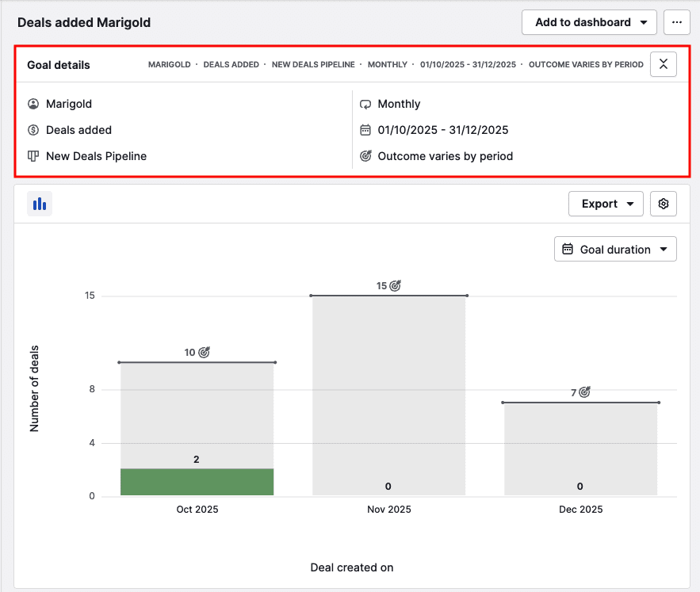Open the Goal duration date filter
Image resolution: width=700 pixels, height=592 pixels.
[x=615, y=249]
